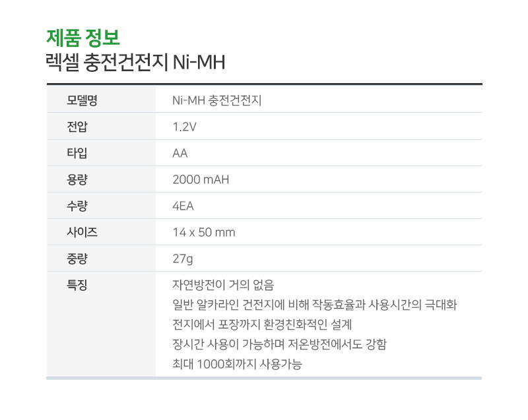Click the 2000 mAH capacity value
Image resolution: width=528 pixels, height=420 pixels.
(x=201, y=179)
